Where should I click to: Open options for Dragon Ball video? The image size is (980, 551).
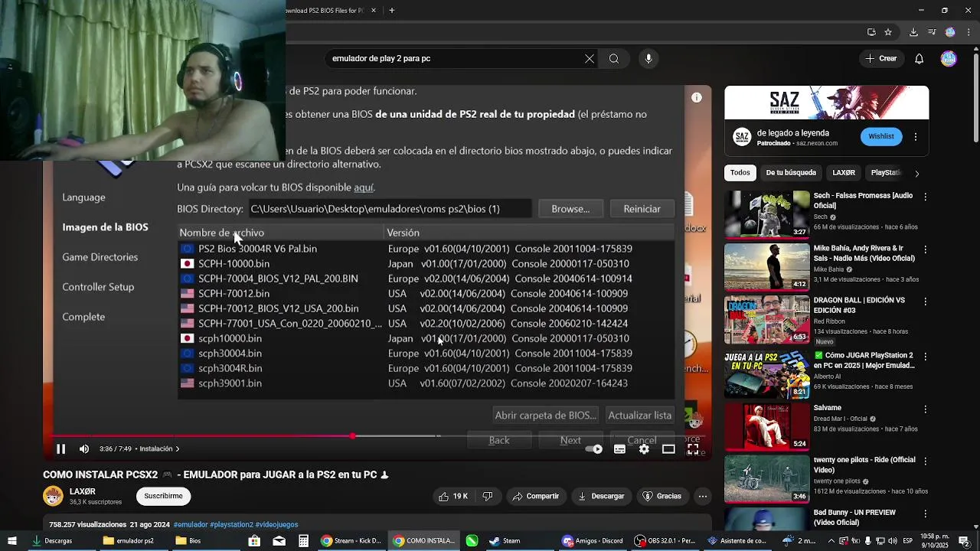pos(925,302)
